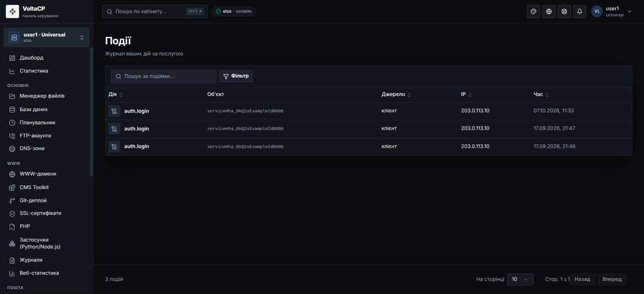Focus the Пошук по кабінету search field
The width and height of the screenshot is (644, 294).
click(155, 11)
